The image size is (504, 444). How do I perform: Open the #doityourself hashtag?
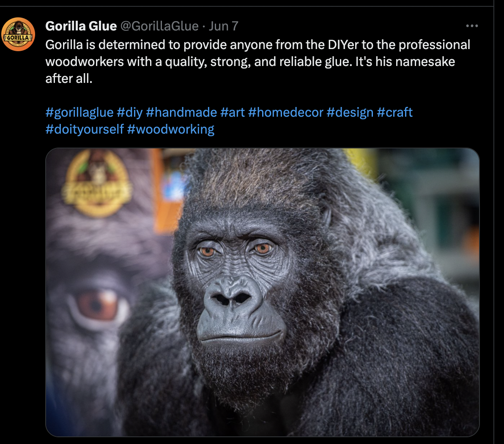(85, 129)
